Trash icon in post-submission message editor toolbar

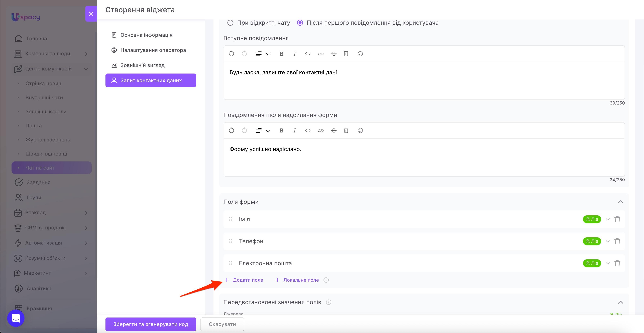click(x=346, y=130)
